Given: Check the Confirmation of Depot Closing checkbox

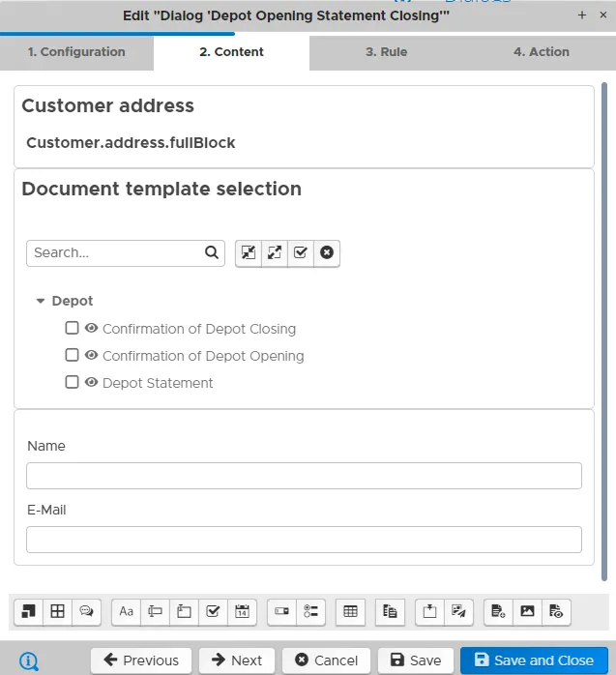Looking at the screenshot, I should click(72, 328).
